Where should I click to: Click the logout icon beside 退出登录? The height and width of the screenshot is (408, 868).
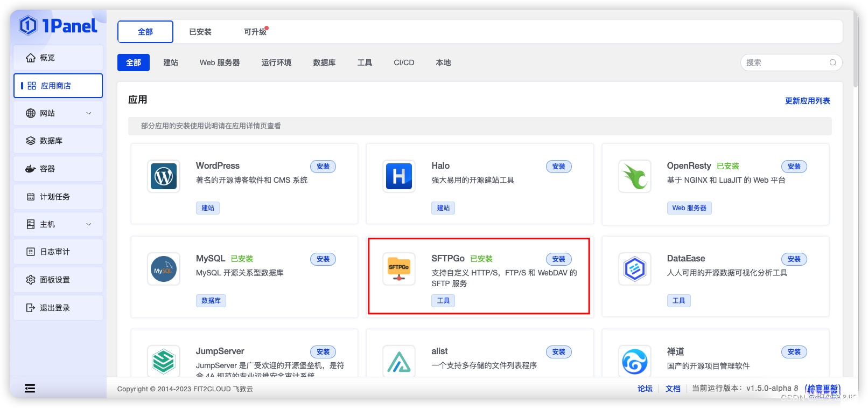click(x=31, y=308)
